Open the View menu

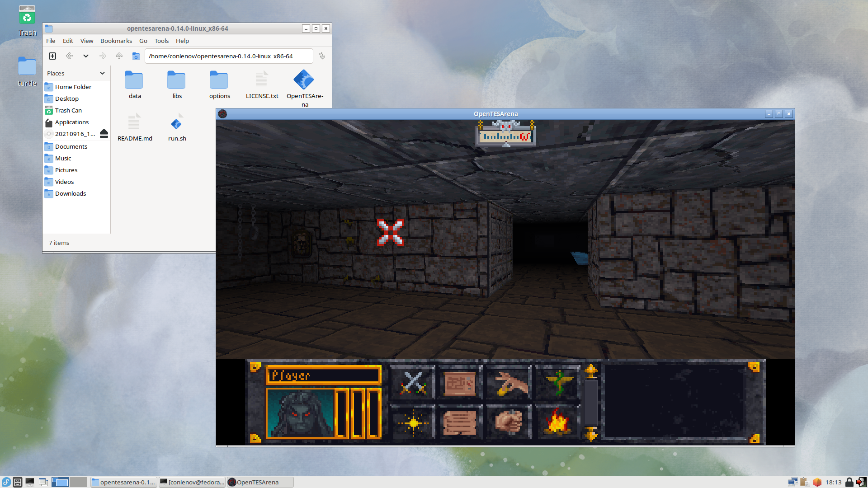click(87, 41)
